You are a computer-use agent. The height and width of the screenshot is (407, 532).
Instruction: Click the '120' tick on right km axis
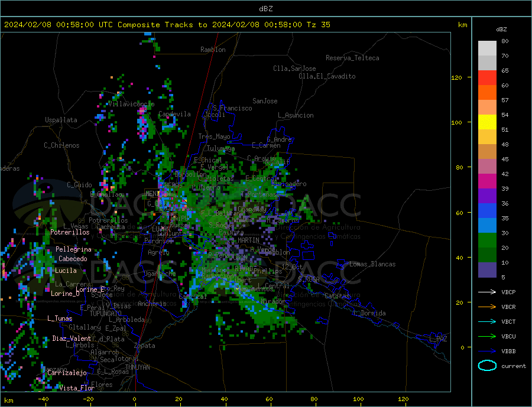pyautogui.click(x=457, y=77)
